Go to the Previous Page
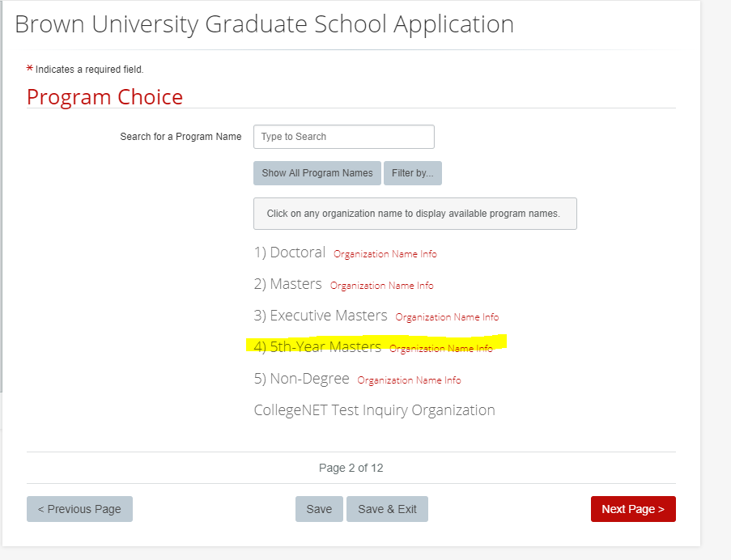Screen dimensions: 731x560 point(79,509)
